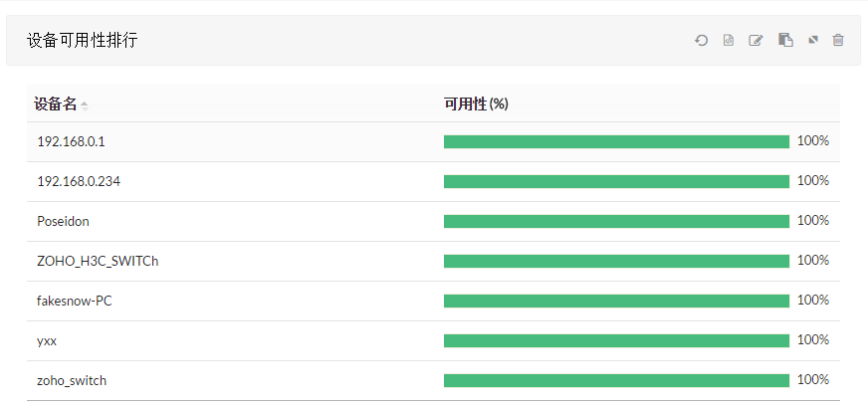Viewport: 868px width, 412px height.
Task: Open the embed code icon
Action: pos(729,41)
